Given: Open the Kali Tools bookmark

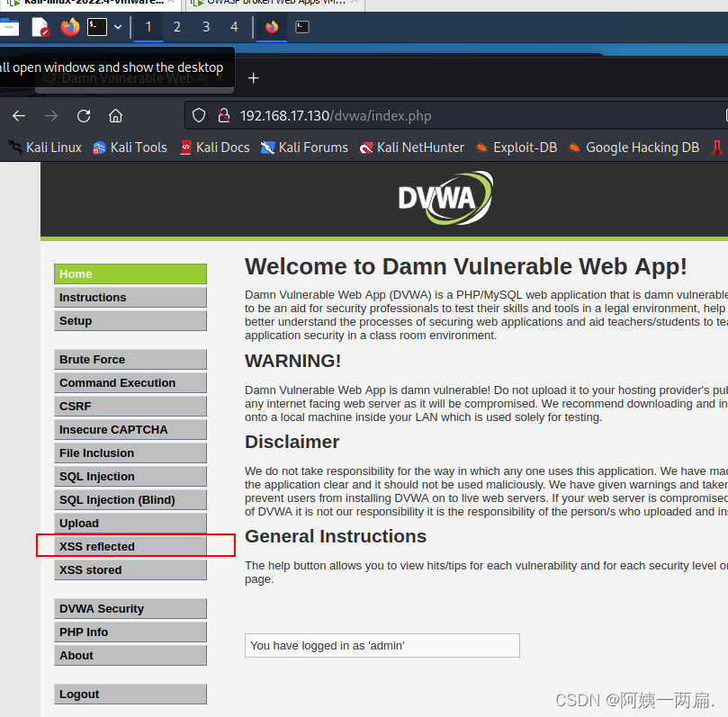Looking at the screenshot, I should tap(130, 148).
